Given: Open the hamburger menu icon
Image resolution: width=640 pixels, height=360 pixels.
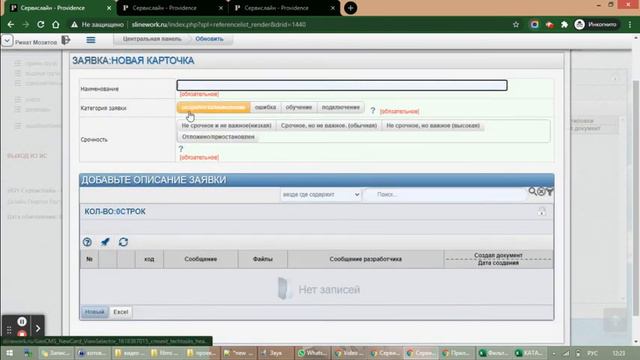Looking at the screenshot, I should (x=91, y=40).
